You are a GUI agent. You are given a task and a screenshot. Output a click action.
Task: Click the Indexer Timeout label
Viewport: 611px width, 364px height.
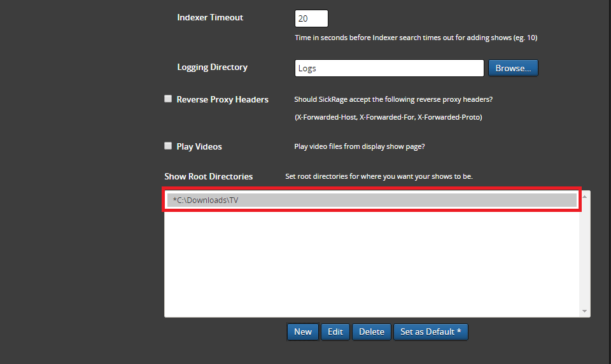[210, 17]
